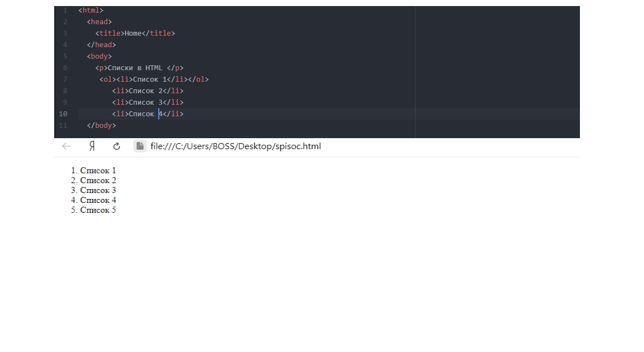
Task: Focus the address bar with spisoc.html URL
Action: (x=235, y=146)
